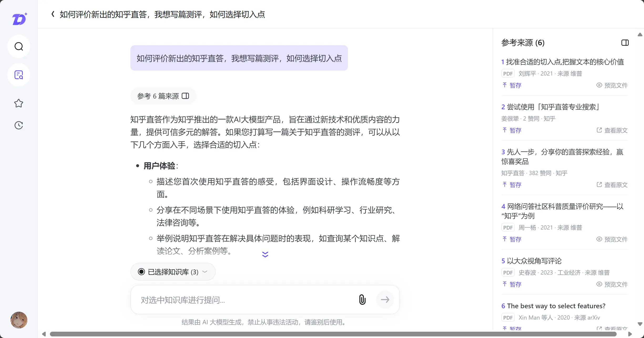Toggle sources via 参考 6 篇来源 chip
The image size is (644, 338).
pyautogui.click(x=163, y=96)
